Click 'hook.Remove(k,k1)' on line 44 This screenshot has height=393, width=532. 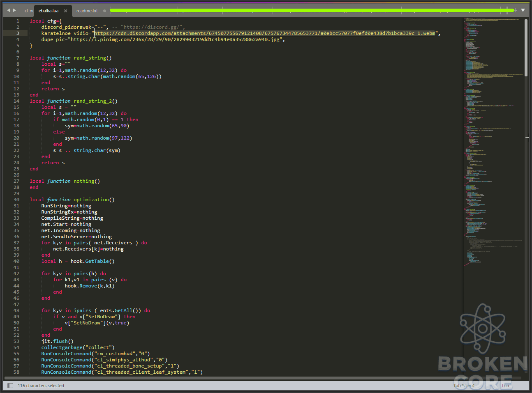90,286
